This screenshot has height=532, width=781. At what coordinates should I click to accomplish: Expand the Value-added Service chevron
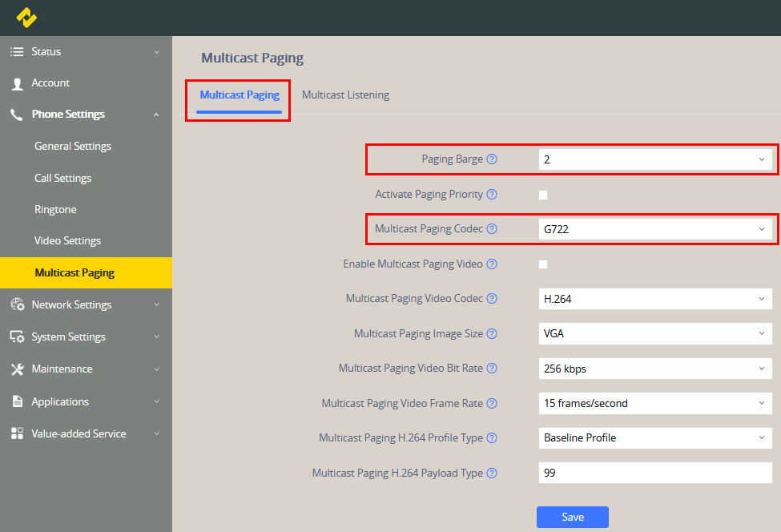[156, 433]
